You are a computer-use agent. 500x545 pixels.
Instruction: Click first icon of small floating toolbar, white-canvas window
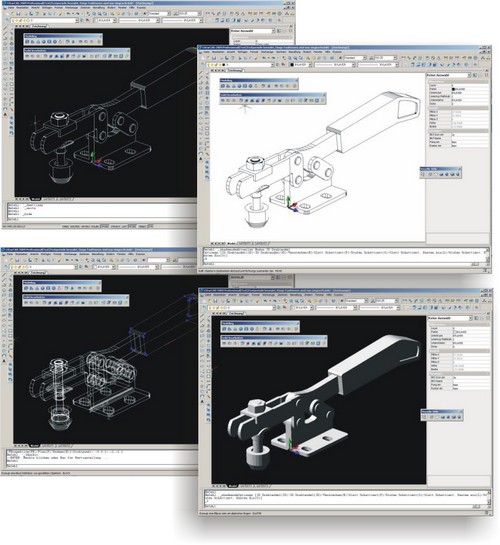(424, 174)
